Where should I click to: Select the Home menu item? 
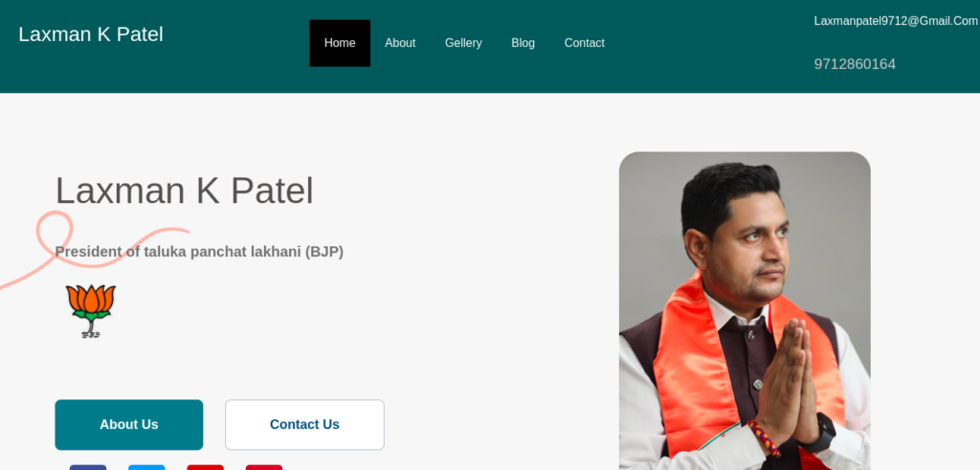(340, 43)
